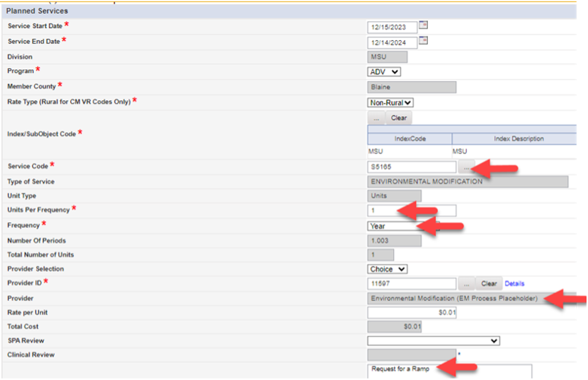This screenshot has width=588, height=380.
Task: Open calendar picker for Service End Date
Action: coord(423,40)
